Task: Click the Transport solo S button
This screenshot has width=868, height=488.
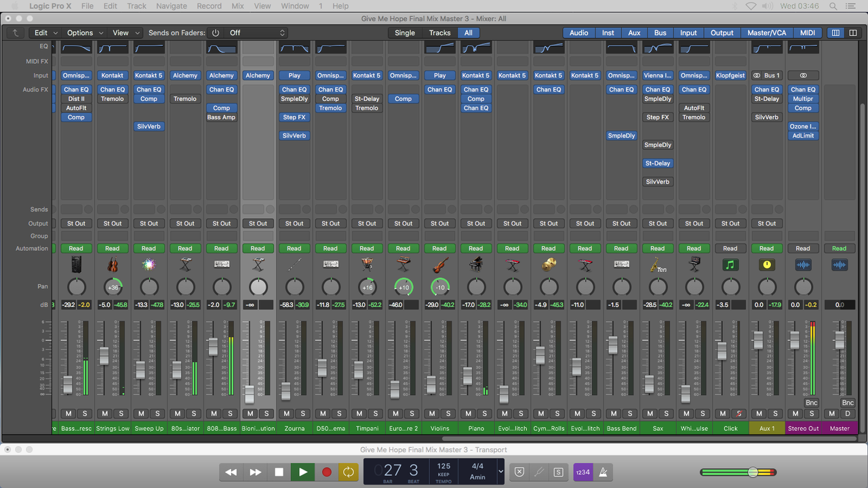Action: click(x=558, y=472)
